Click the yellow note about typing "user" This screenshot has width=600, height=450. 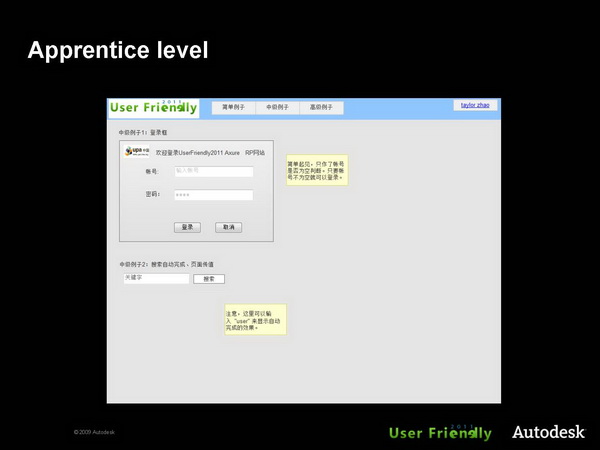[255, 320]
